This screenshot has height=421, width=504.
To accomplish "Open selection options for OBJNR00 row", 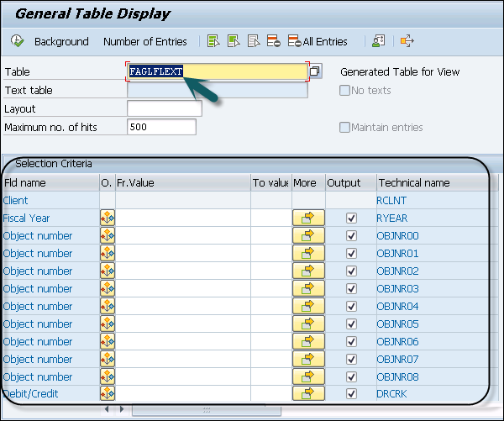I will [x=108, y=236].
